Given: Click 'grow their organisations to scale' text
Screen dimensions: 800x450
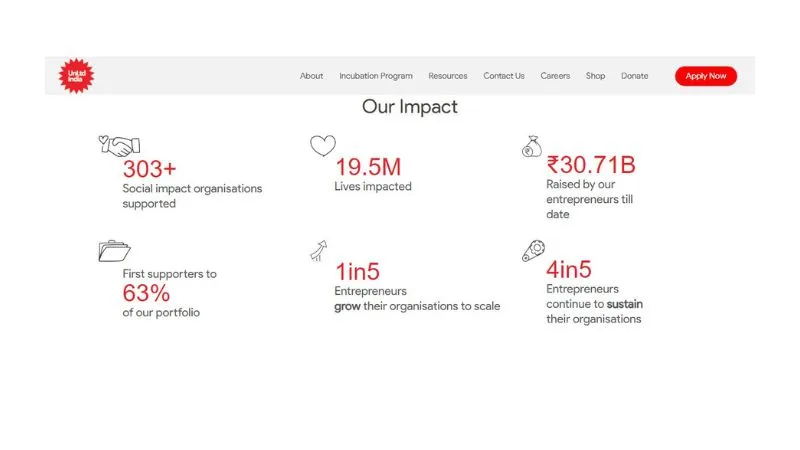Looking at the screenshot, I should tap(417, 306).
